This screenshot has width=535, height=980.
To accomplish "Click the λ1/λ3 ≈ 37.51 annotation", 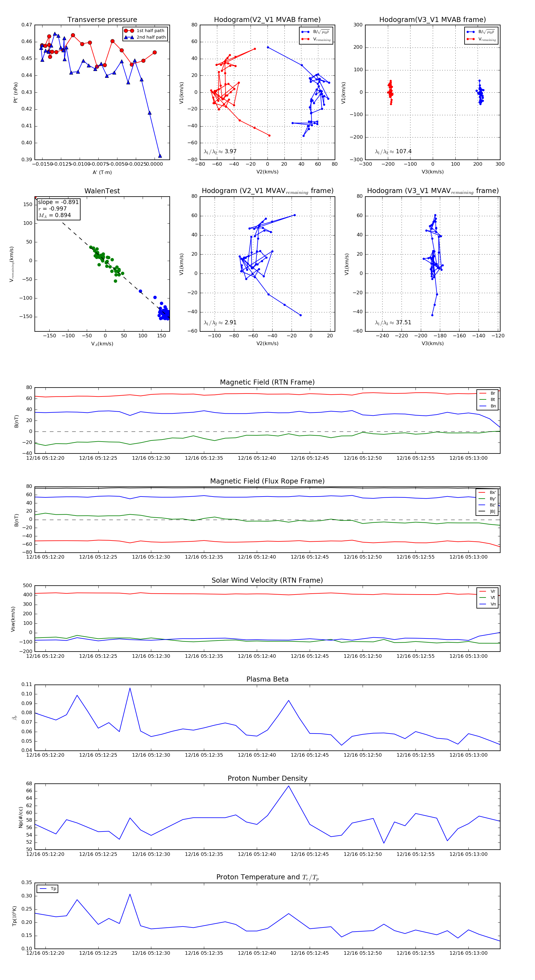I will (393, 323).
